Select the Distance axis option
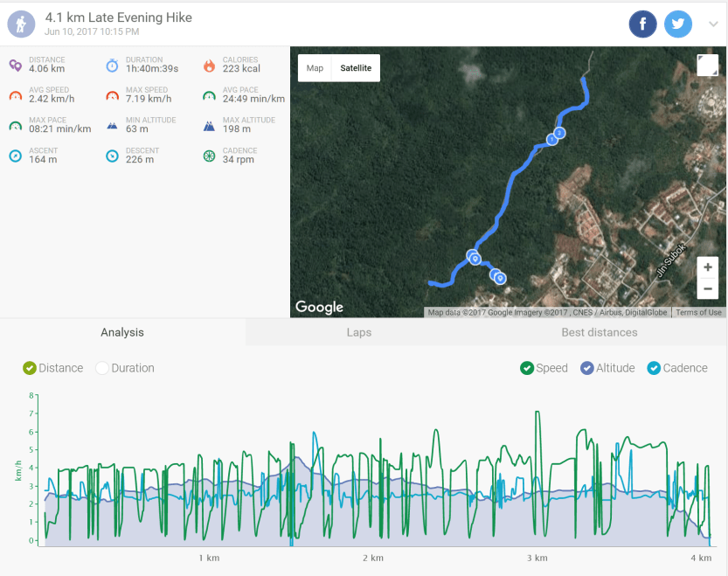This screenshot has height=576, width=728. 30,368
